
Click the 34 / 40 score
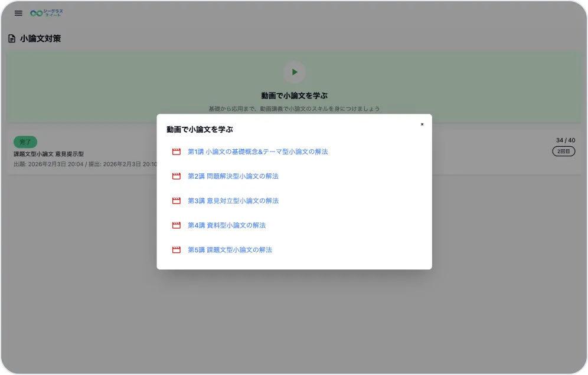coord(566,140)
